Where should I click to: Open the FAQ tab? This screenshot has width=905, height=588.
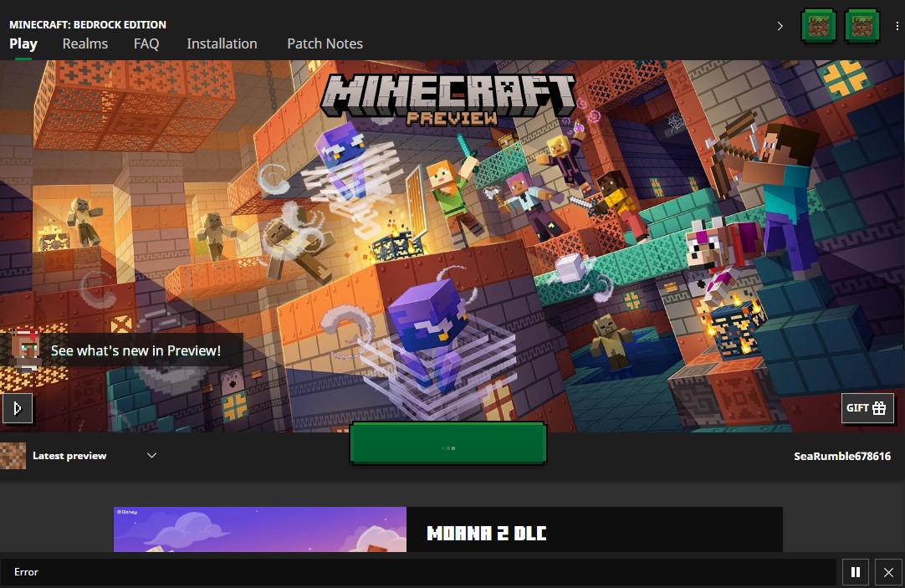click(146, 43)
